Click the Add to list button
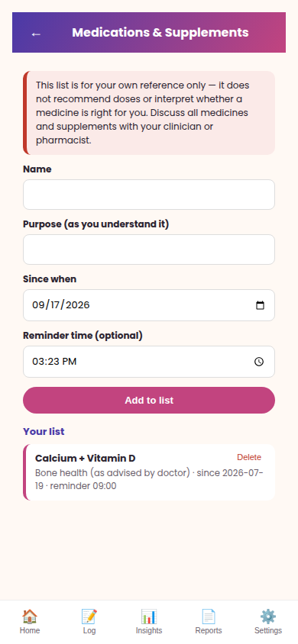The width and height of the screenshot is (298, 644). pos(149,400)
